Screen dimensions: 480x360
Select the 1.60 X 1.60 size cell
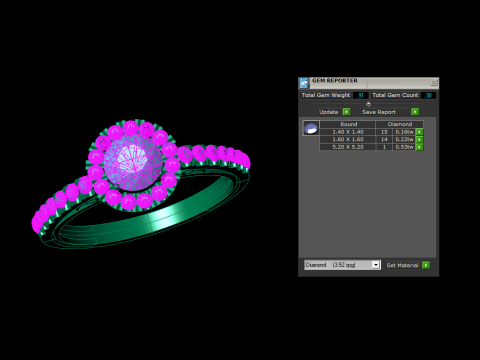(348, 139)
